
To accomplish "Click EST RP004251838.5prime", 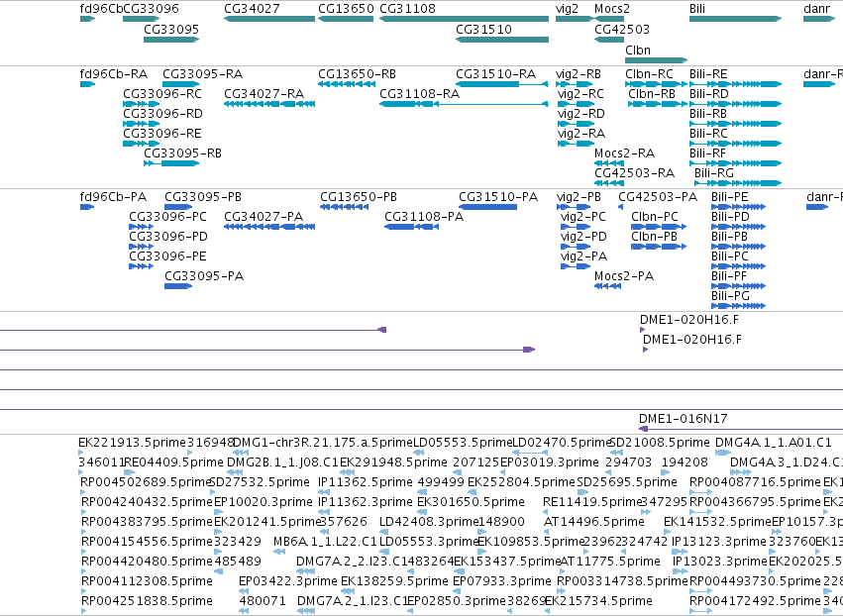I will tap(147, 601).
